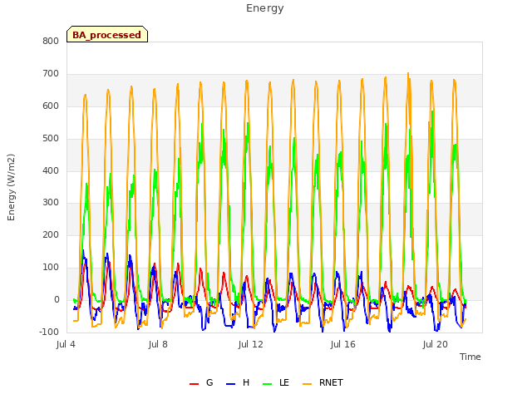532x399 pixels.
Task: Click the Energy (W/m2) y-axis label
Action: click(x=11, y=187)
